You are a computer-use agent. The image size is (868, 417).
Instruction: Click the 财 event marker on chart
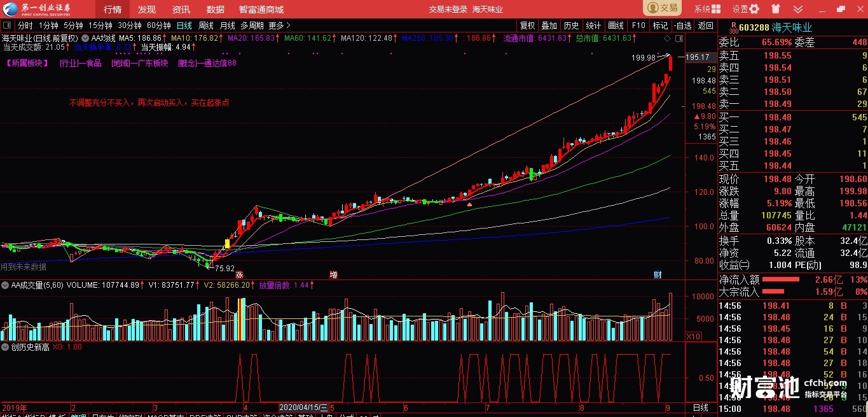click(x=658, y=274)
